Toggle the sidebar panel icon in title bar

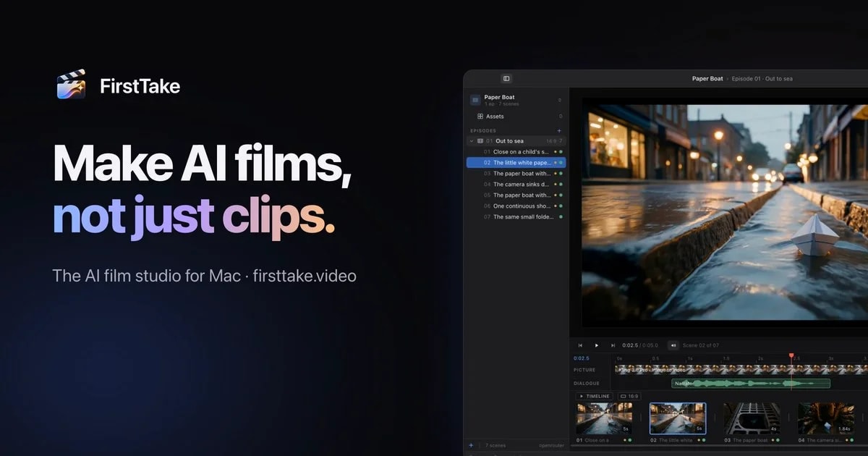coord(506,79)
